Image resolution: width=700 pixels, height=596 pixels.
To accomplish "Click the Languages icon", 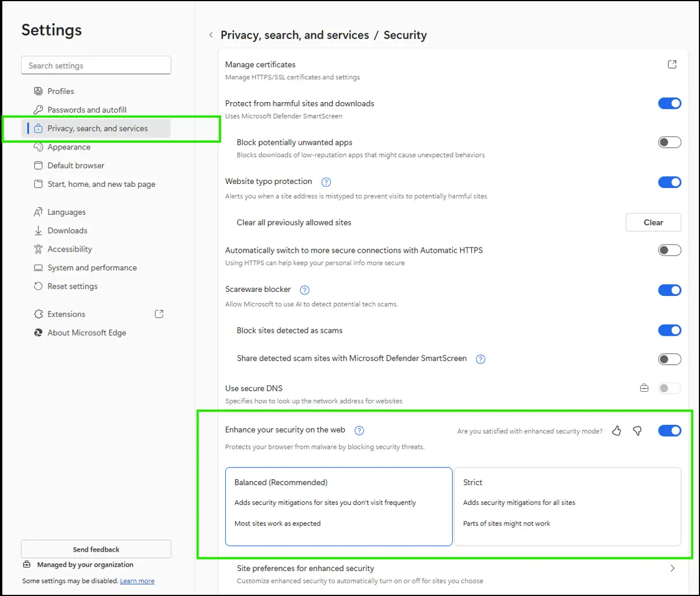I will (38, 212).
